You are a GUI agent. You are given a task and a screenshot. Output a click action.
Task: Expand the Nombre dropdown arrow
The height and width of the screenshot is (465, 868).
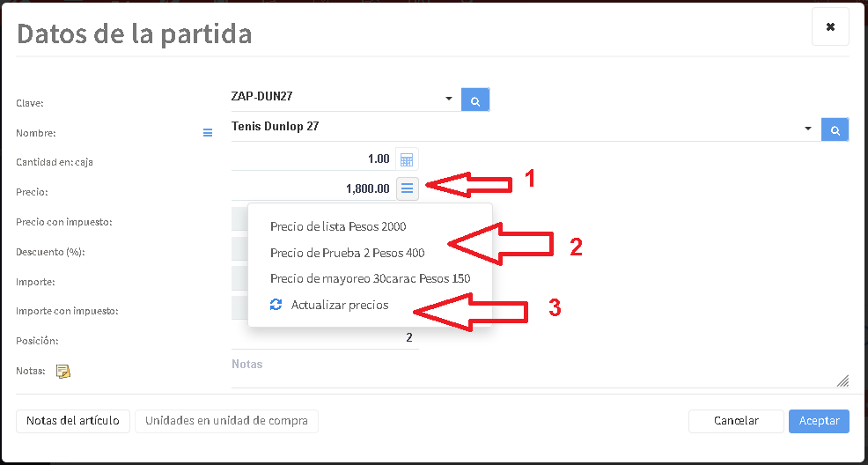(808, 129)
